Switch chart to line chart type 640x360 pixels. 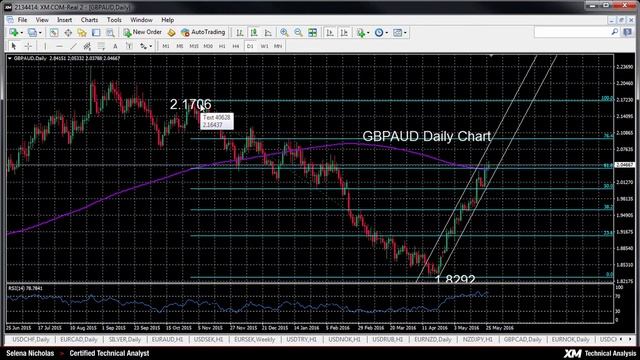point(268,32)
